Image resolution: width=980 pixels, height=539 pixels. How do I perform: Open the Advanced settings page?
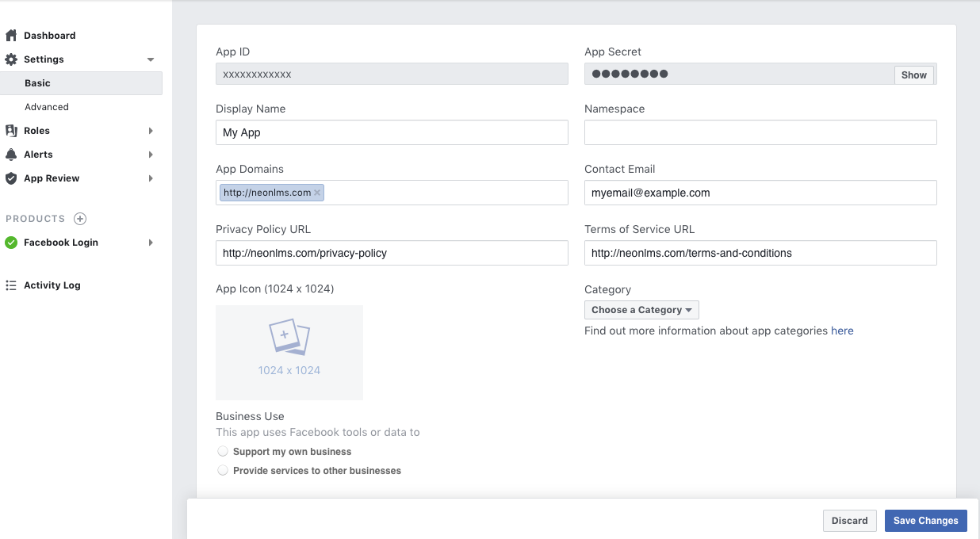click(47, 107)
